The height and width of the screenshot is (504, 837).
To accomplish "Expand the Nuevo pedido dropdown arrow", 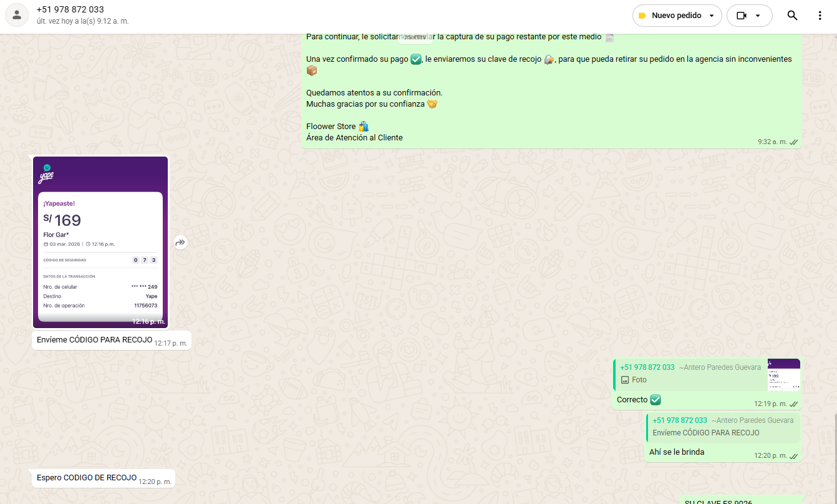I will tap(712, 16).
